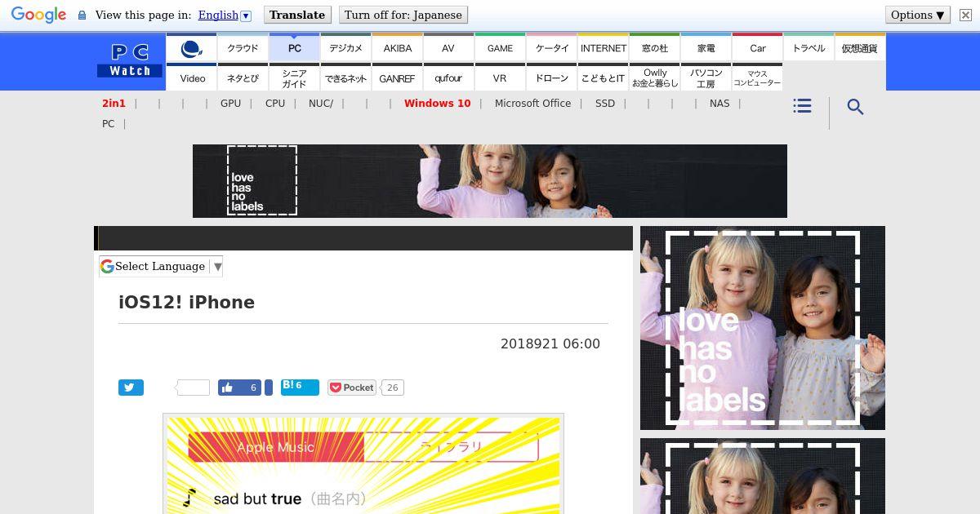Click the Windows 10 topic link
The width and height of the screenshot is (980, 514).
[437, 104]
